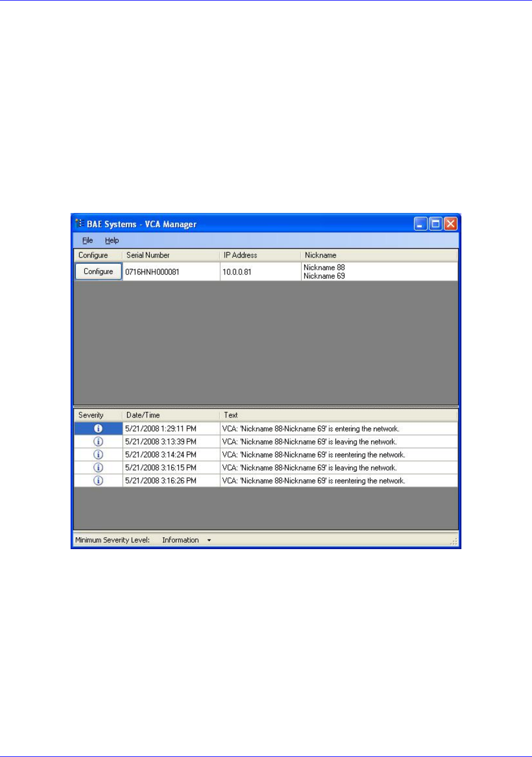
Task: Sort by the Configure column header
Action: click(x=98, y=255)
